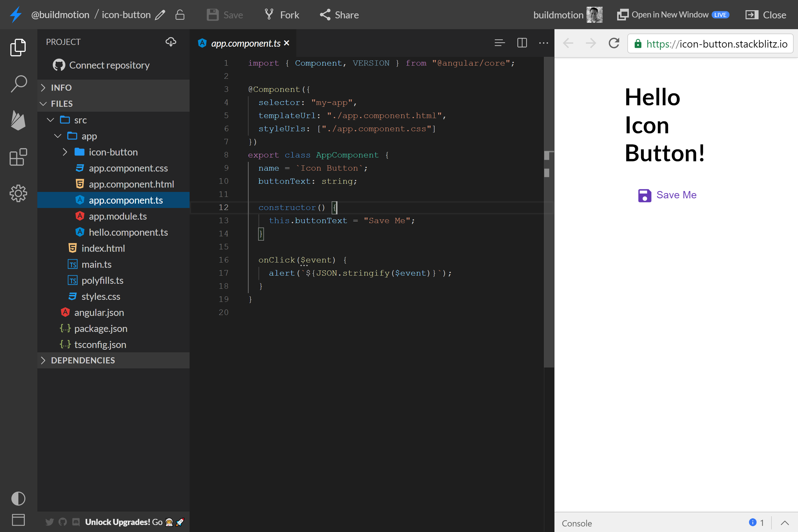The width and height of the screenshot is (798, 532).
Task: Open the Search panel in the sidebar
Action: pos(18,83)
